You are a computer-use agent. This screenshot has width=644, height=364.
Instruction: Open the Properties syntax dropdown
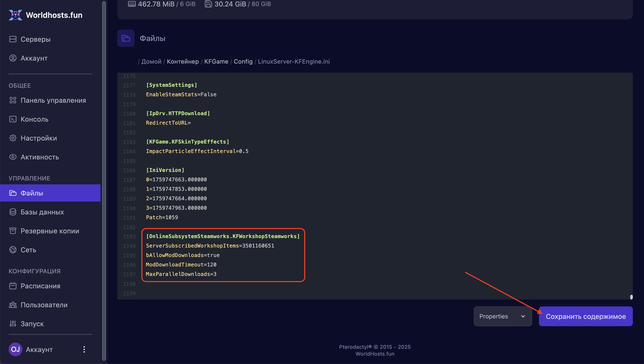click(502, 316)
